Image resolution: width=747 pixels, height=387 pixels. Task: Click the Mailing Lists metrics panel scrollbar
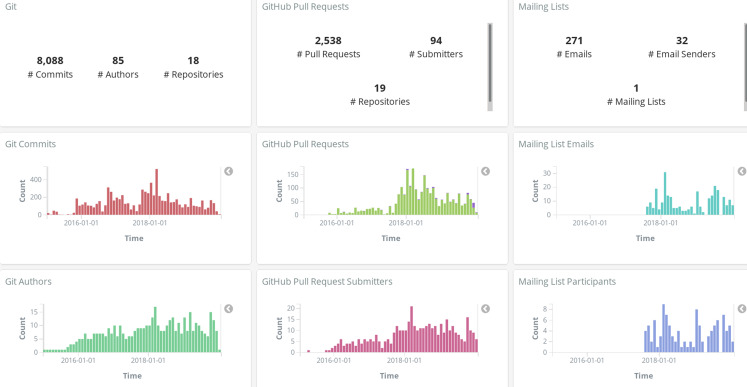coord(745,67)
